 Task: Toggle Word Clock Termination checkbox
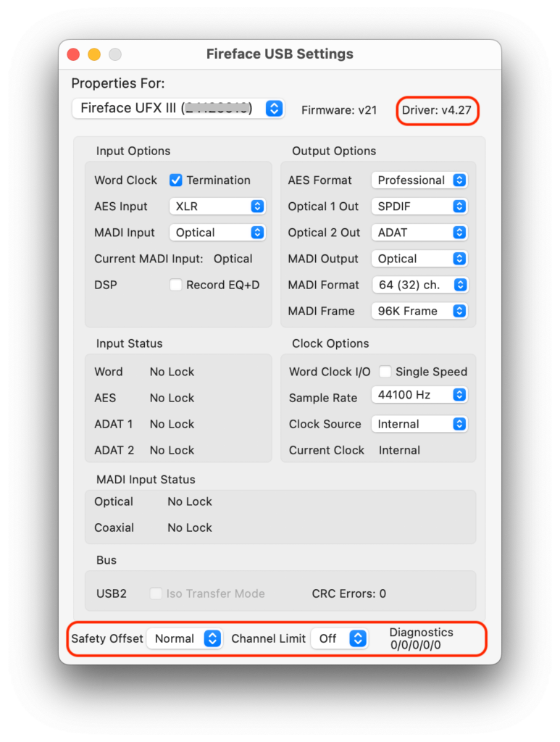pos(175,180)
